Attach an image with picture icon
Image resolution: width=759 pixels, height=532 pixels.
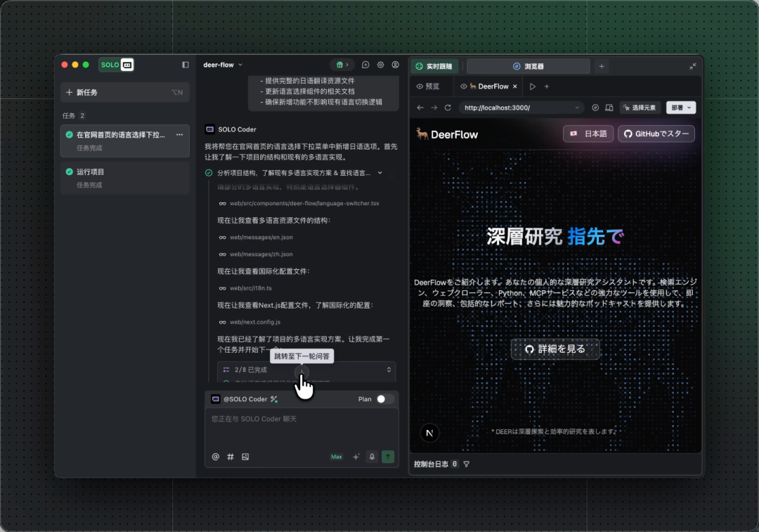click(x=245, y=457)
